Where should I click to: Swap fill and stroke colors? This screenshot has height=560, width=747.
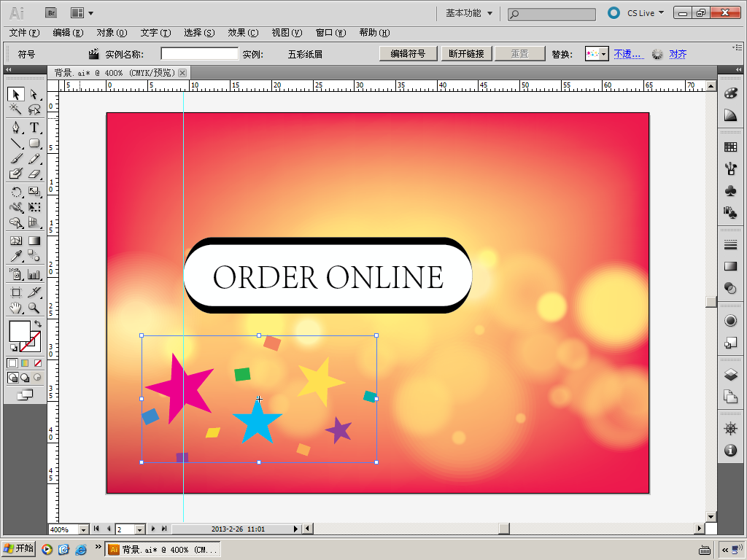click(38, 324)
